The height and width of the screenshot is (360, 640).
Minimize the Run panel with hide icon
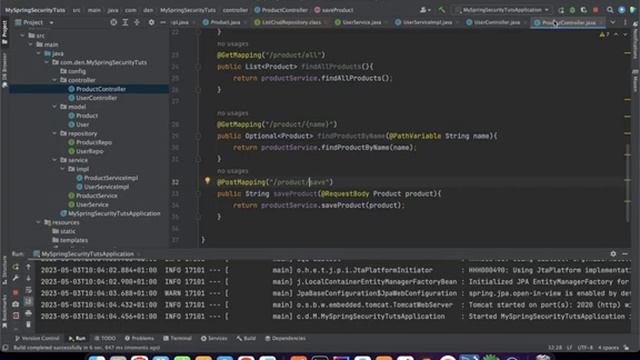(x=625, y=254)
